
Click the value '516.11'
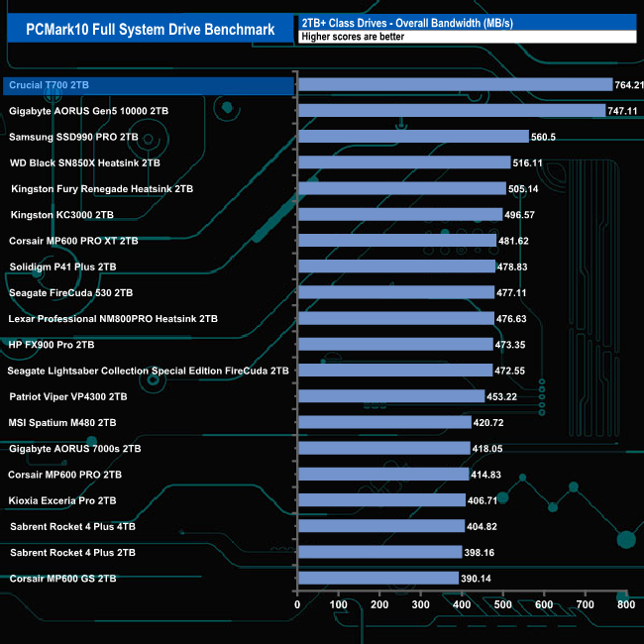coord(527,163)
